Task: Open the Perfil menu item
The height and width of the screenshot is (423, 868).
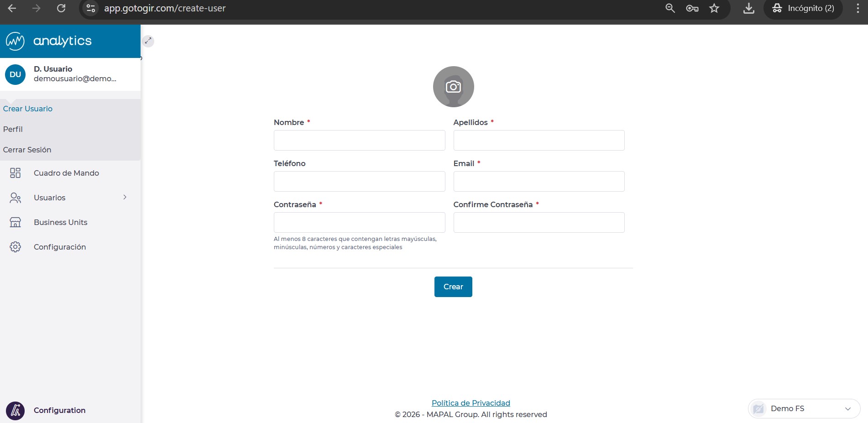Action: tap(13, 129)
